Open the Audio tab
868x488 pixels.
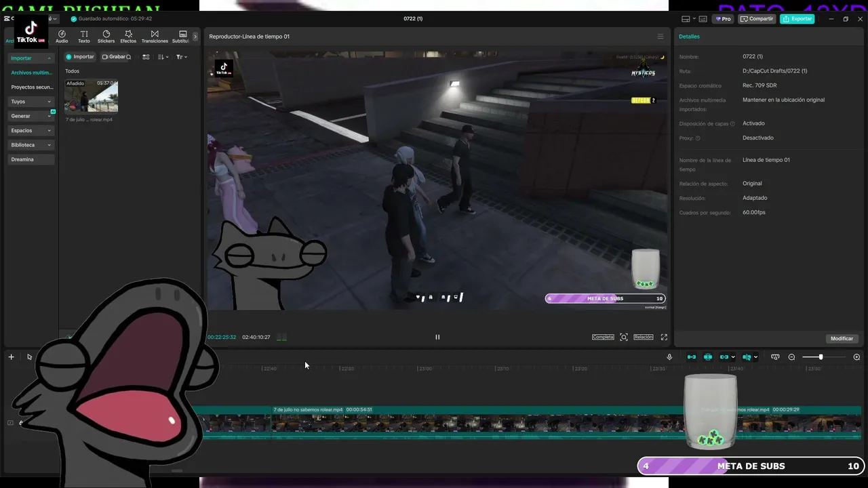[62, 37]
